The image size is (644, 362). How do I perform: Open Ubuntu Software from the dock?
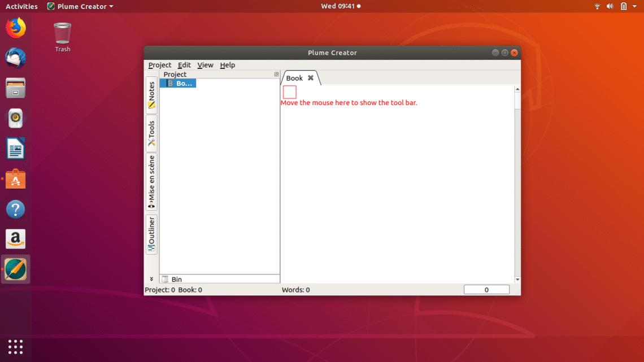[15, 179]
